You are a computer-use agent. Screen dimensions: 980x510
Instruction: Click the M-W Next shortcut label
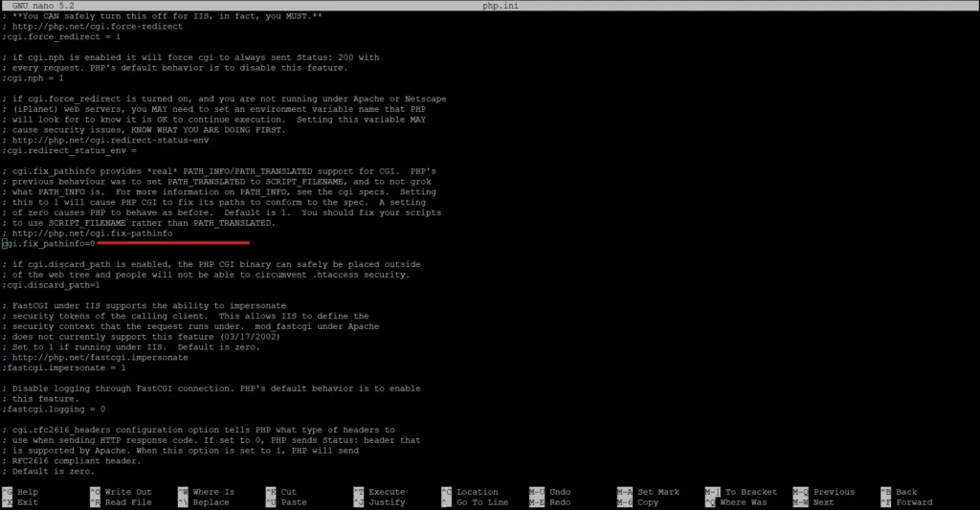click(813, 502)
